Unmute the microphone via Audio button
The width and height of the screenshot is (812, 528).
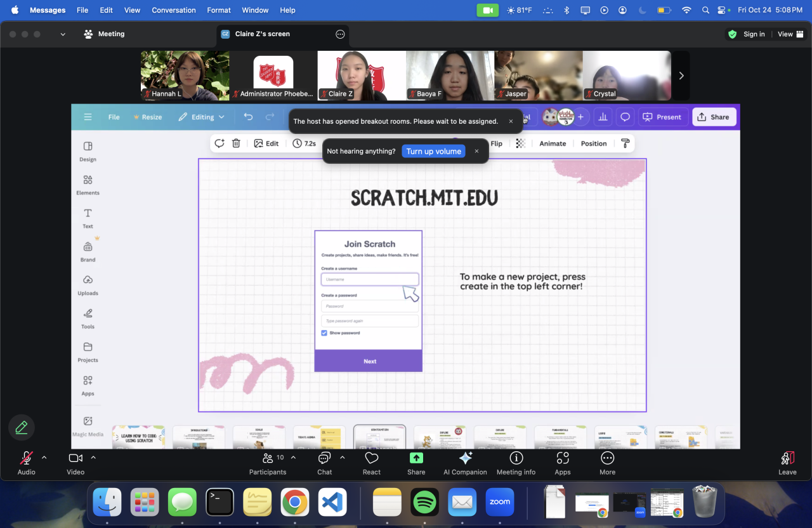pyautogui.click(x=26, y=463)
